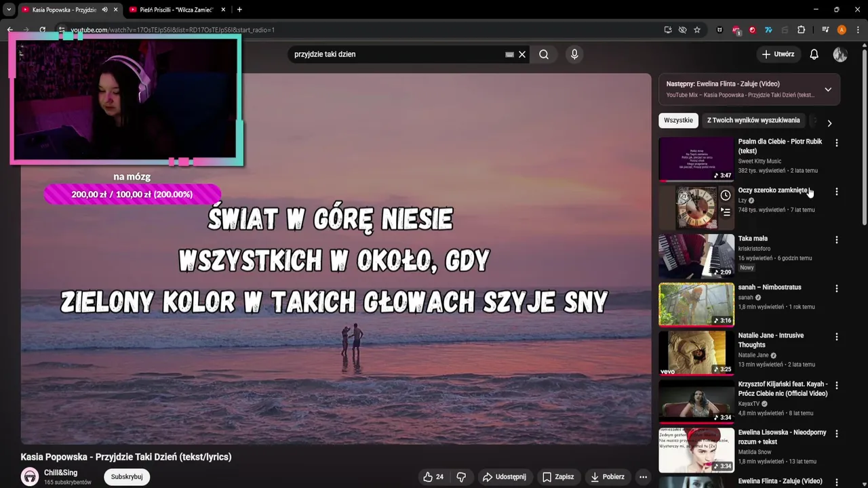
Task: Open options menu for Prócz Ciebie nic
Action: 836,386
